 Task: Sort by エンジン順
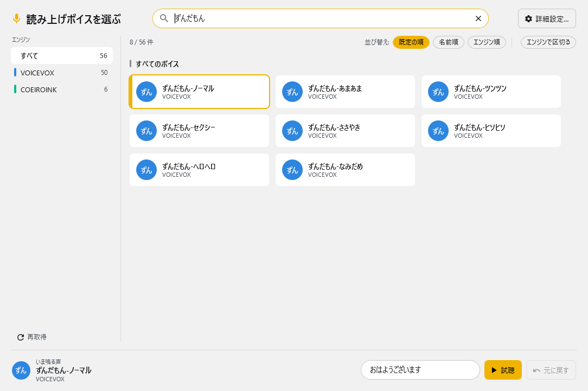(487, 42)
